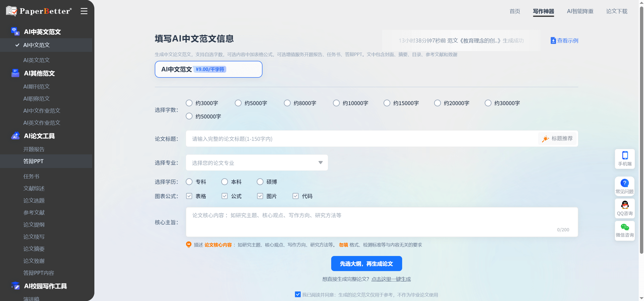The image size is (644, 301).
Task: Click the AI中英文范文 translation icon in sidebar
Action: coord(15,31)
